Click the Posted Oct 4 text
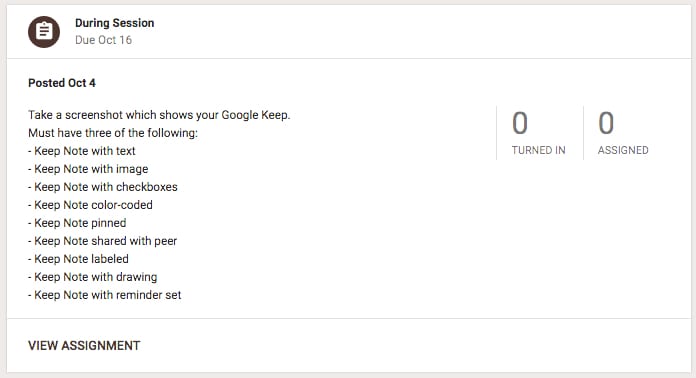Viewport: 696px width, 378px height. pos(62,83)
